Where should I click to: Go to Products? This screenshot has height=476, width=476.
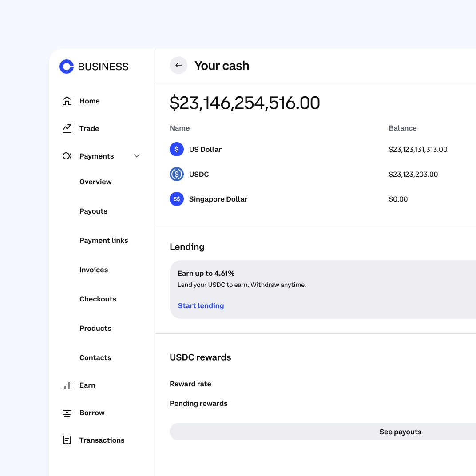tap(95, 329)
